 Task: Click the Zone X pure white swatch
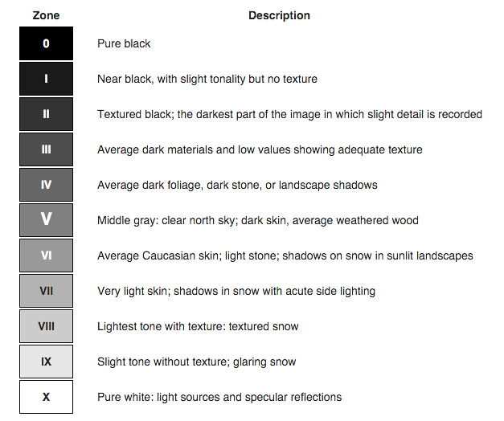pos(46,397)
